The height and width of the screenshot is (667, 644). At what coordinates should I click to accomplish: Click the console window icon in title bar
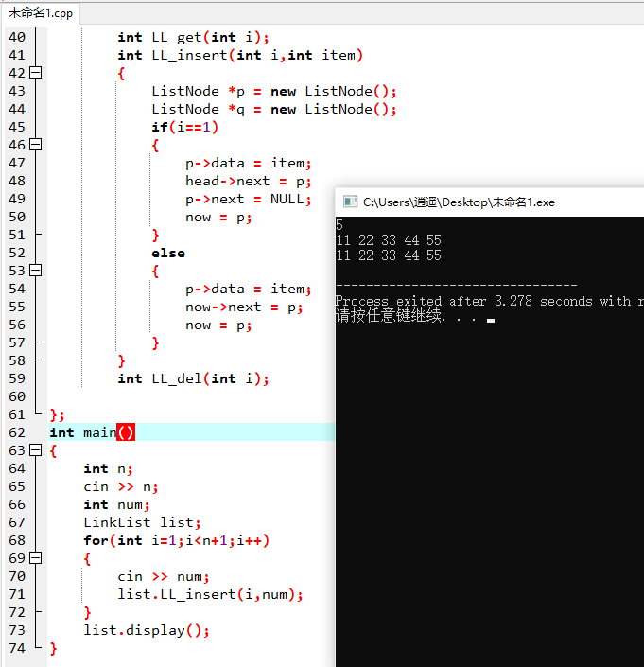(350, 202)
